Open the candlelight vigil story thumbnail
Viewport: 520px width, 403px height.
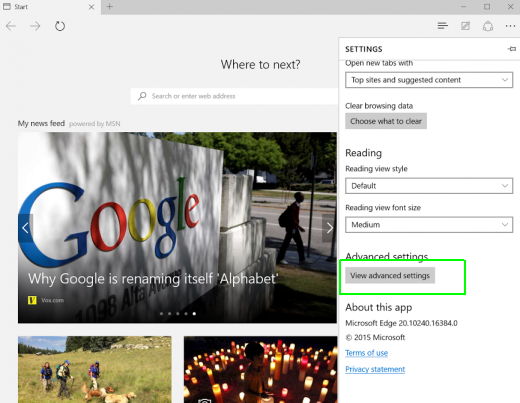coord(260,369)
